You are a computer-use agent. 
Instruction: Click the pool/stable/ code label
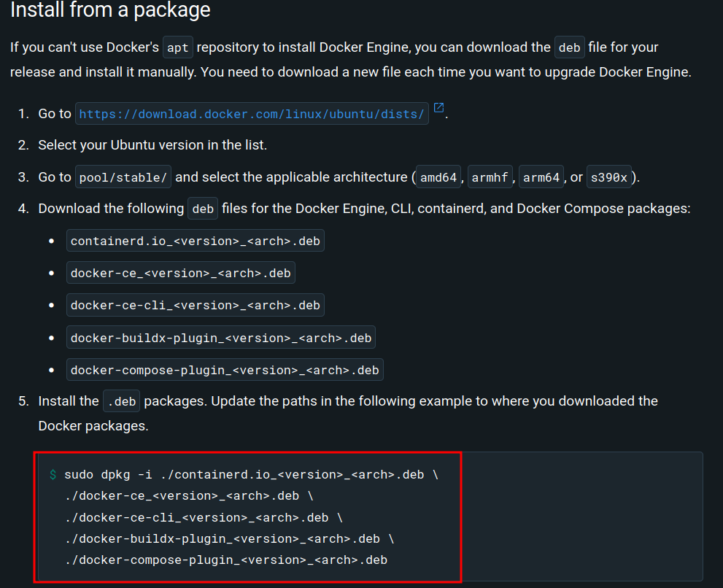123,177
